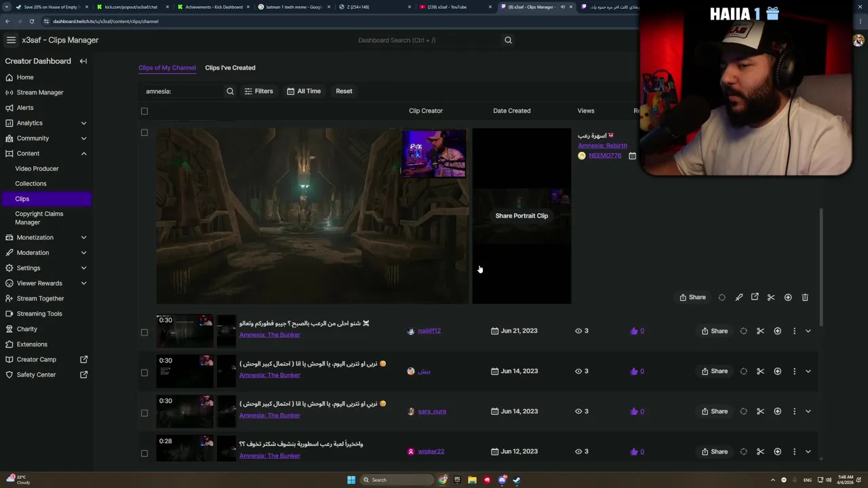The width and height of the screenshot is (868, 488).
Task: Select the clip by naiiiff12 checkbox
Action: pos(144,332)
